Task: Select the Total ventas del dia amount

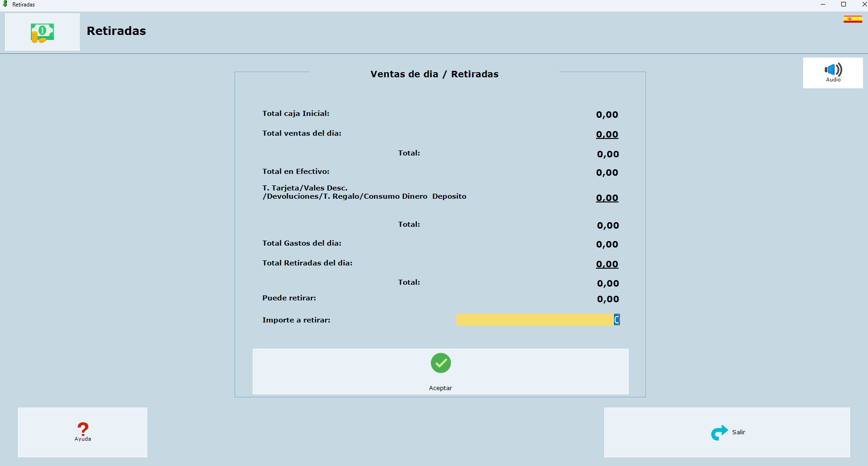Action: click(607, 134)
